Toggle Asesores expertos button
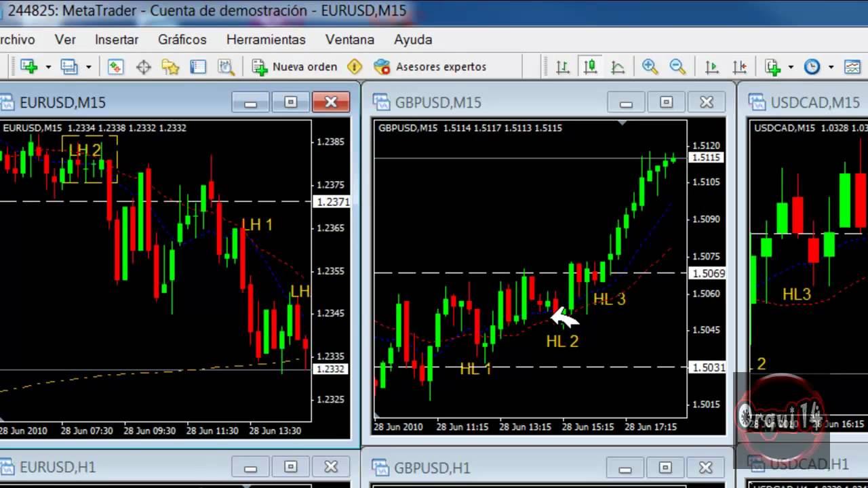Viewport: 868px width, 488px height. point(430,66)
